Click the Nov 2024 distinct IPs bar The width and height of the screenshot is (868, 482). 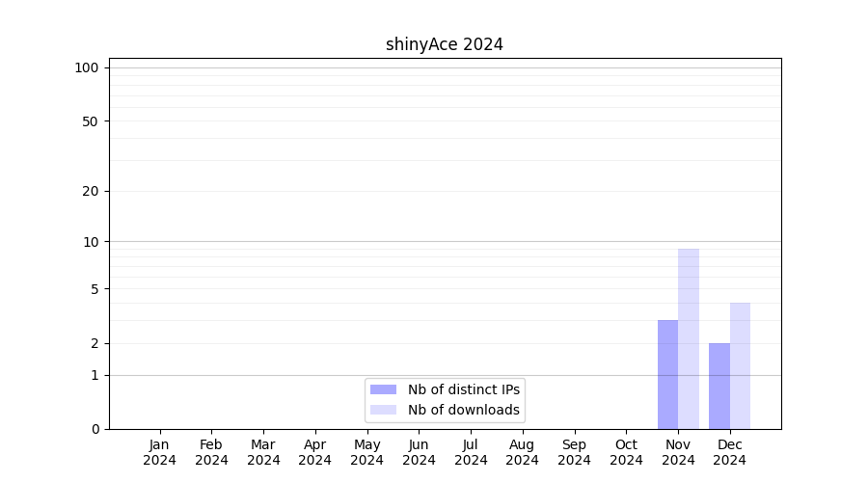click(667, 374)
